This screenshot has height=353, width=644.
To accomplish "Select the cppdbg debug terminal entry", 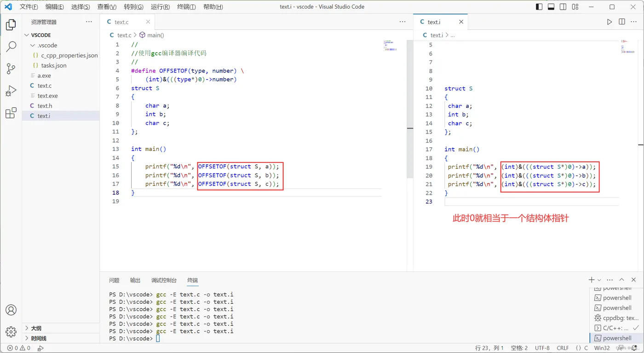I will coord(616,318).
